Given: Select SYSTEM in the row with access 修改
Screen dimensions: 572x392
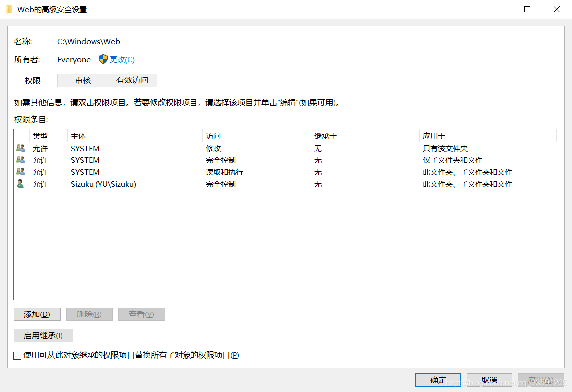Looking at the screenshot, I should (85, 148).
